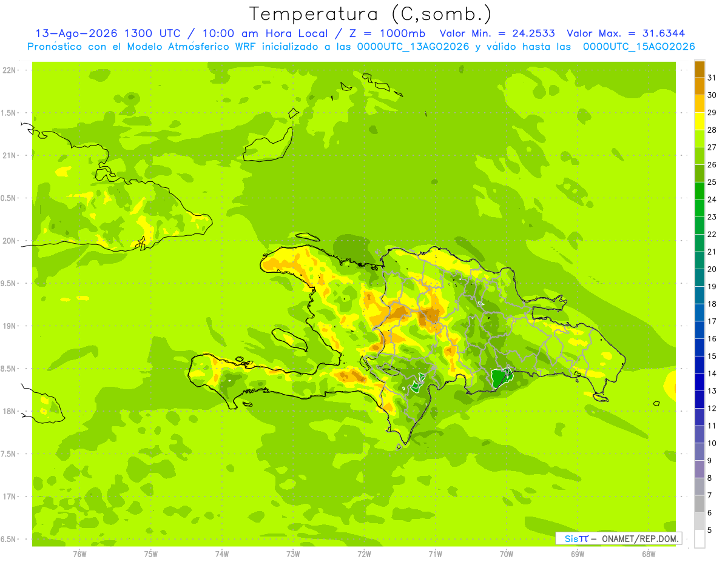The width and height of the screenshot is (728, 562).
Task: Click the 18N latitude axis label
Action: coord(9,412)
